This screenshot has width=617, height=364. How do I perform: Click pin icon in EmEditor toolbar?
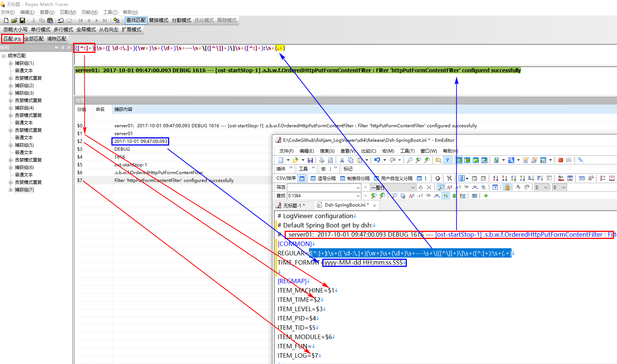(580, 160)
